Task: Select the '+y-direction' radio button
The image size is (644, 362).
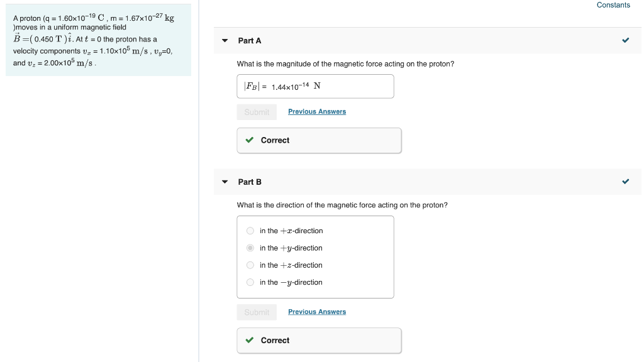Action: click(x=250, y=248)
